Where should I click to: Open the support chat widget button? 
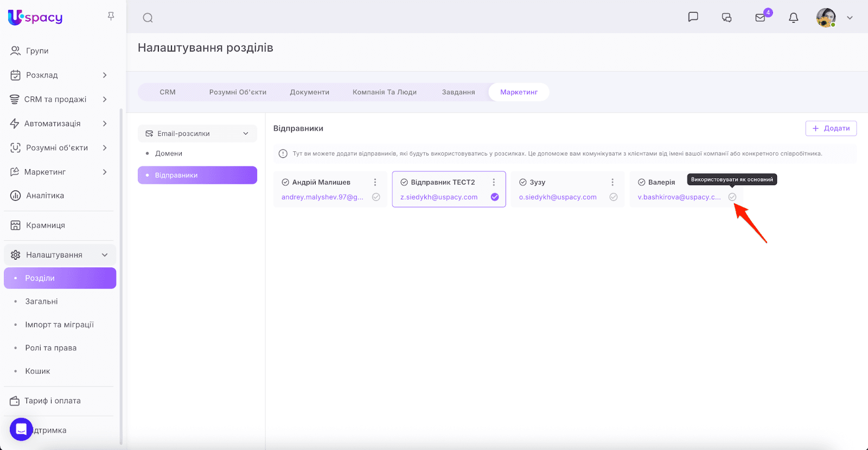click(x=21, y=429)
